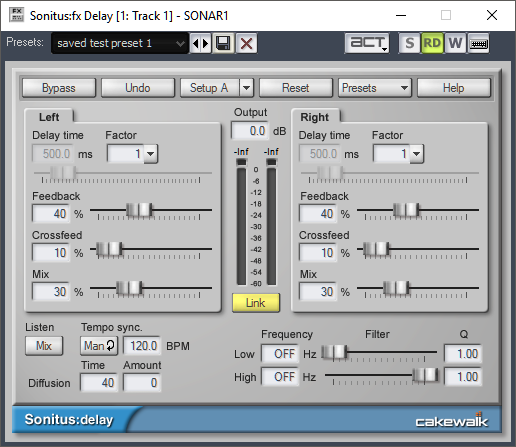Toggle the Listen Mix button

coord(44,346)
